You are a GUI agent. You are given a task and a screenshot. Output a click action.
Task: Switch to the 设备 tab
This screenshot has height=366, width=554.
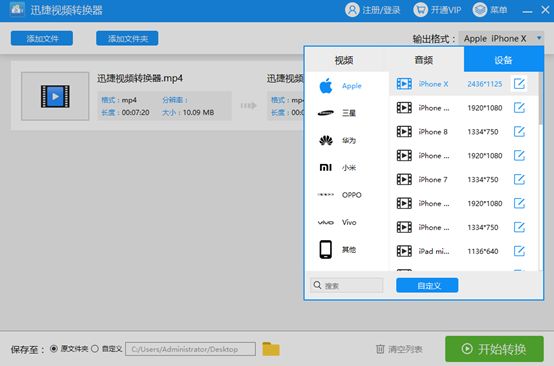[503, 60]
